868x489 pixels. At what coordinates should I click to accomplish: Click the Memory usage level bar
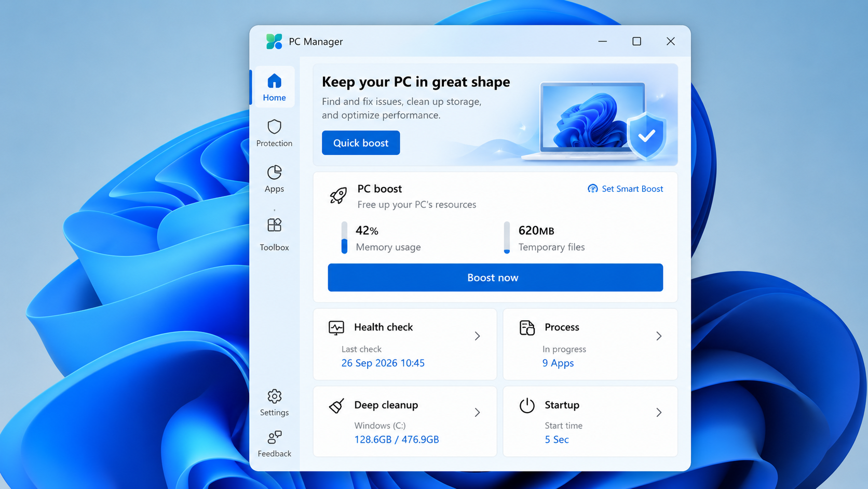[344, 237]
